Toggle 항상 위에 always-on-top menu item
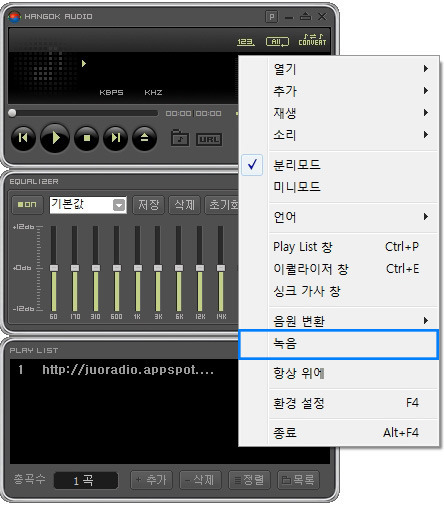The height and width of the screenshot is (508, 444). [x=339, y=373]
